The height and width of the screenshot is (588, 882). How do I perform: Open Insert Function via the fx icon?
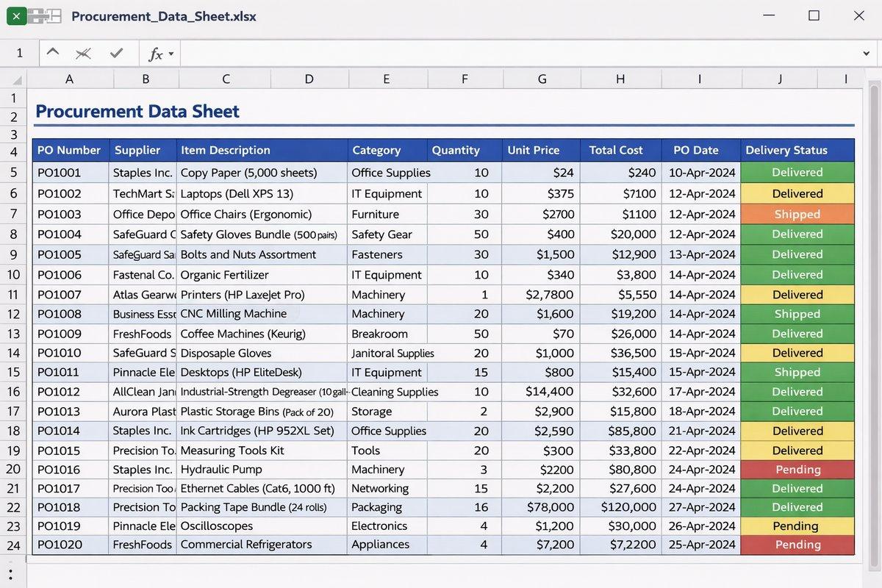pos(157,54)
